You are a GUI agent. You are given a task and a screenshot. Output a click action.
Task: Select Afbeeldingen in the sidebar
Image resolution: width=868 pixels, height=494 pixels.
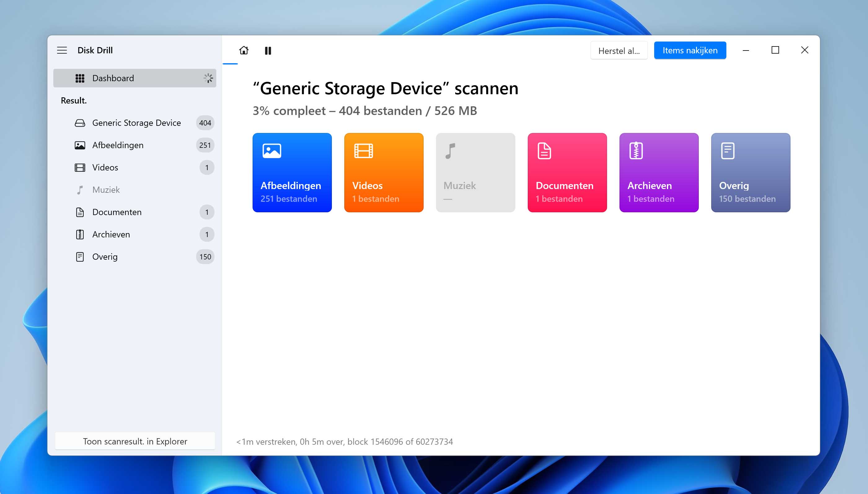coord(117,145)
